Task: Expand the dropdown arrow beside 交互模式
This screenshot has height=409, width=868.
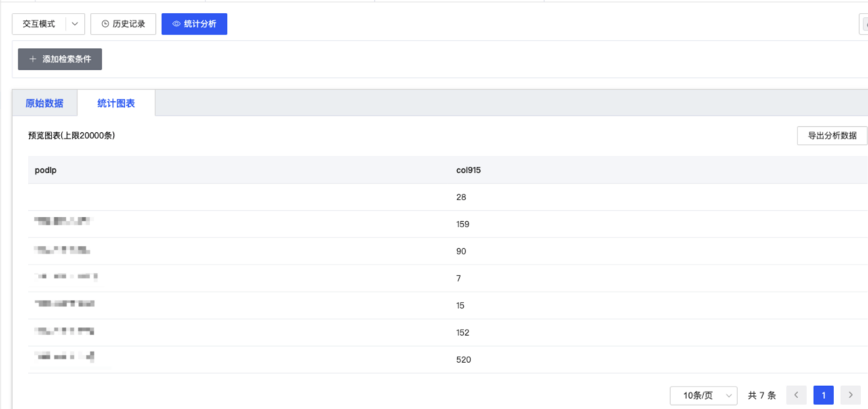Action: [x=75, y=24]
